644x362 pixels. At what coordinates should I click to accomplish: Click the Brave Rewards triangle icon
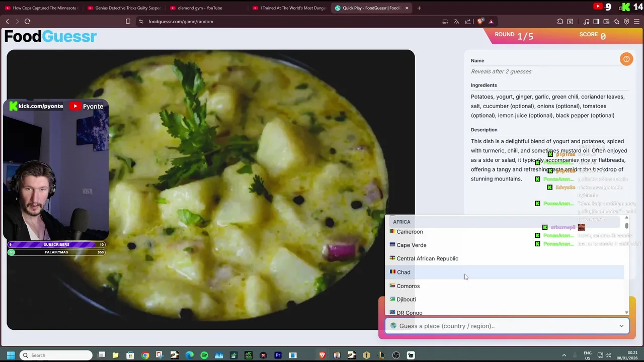[x=491, y=22]
